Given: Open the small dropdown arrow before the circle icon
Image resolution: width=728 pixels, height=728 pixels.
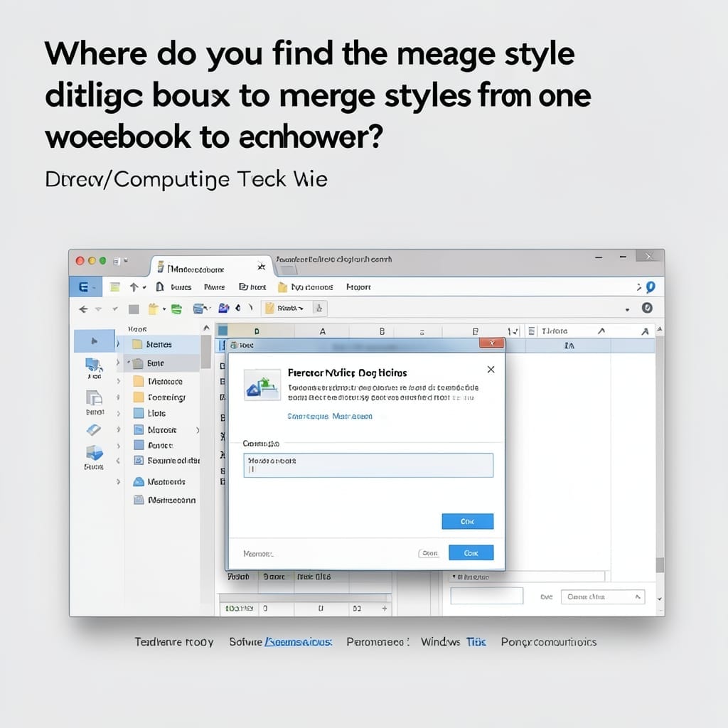Looking at the screenshot, I should [627, 310].
